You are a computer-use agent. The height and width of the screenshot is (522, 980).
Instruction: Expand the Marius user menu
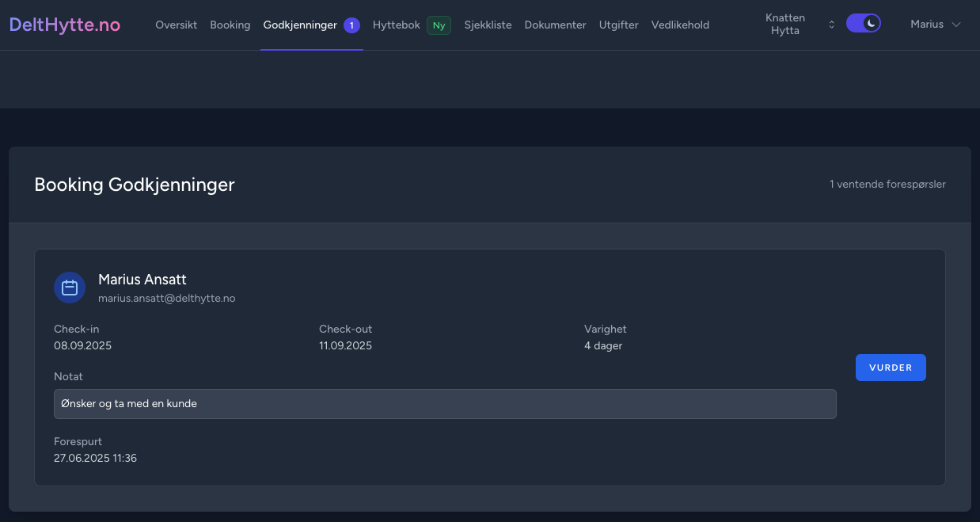point(936,25)
